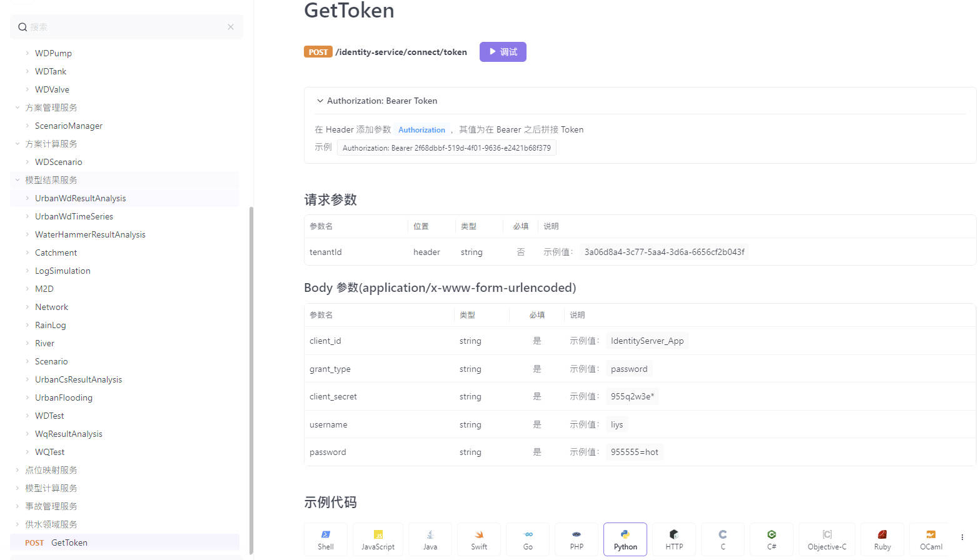Select the Python code example
Viewport: 978px width, 560px height.
(625, 539)
